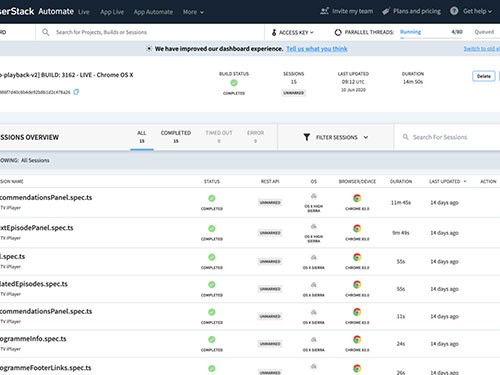Click the Invite my team people icon
This screenshot has width=500, height=375.
324,11
